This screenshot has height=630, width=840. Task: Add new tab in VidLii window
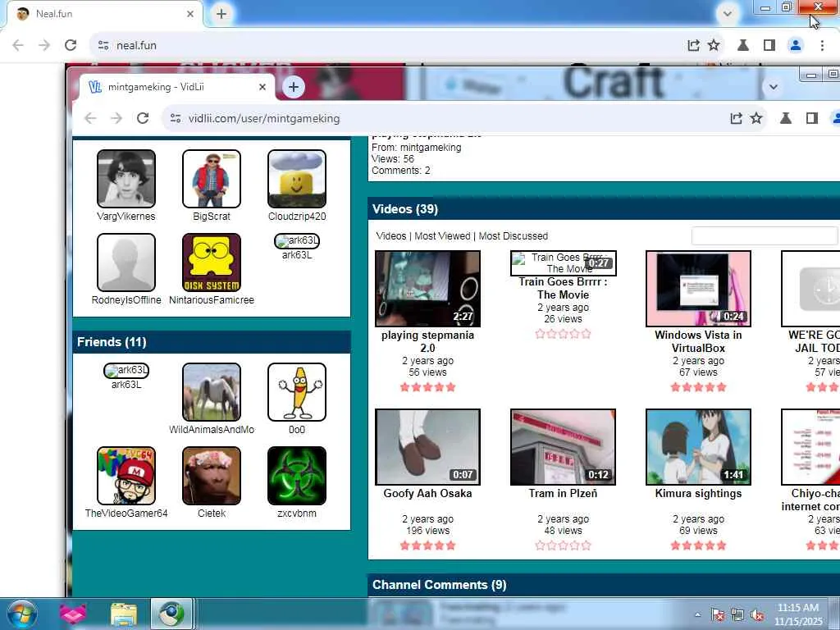coord(294,87)
